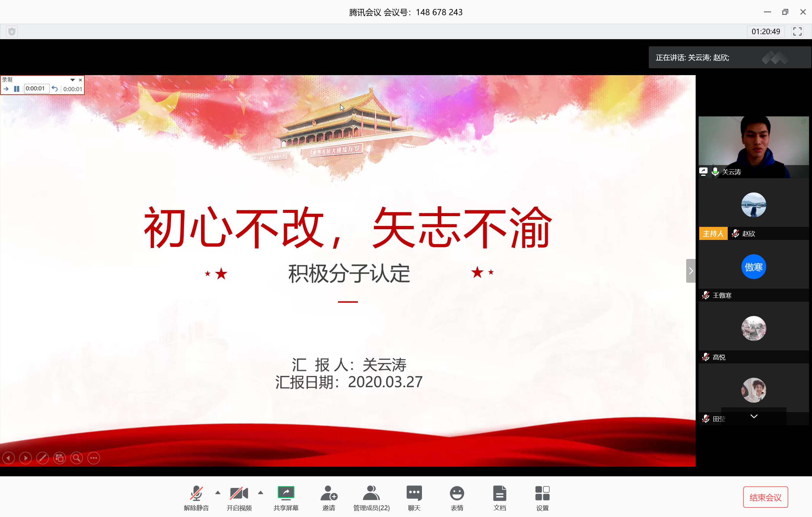Open the 文档 documents icon
Screen dimensions: 812x517
tap(499, 494)
